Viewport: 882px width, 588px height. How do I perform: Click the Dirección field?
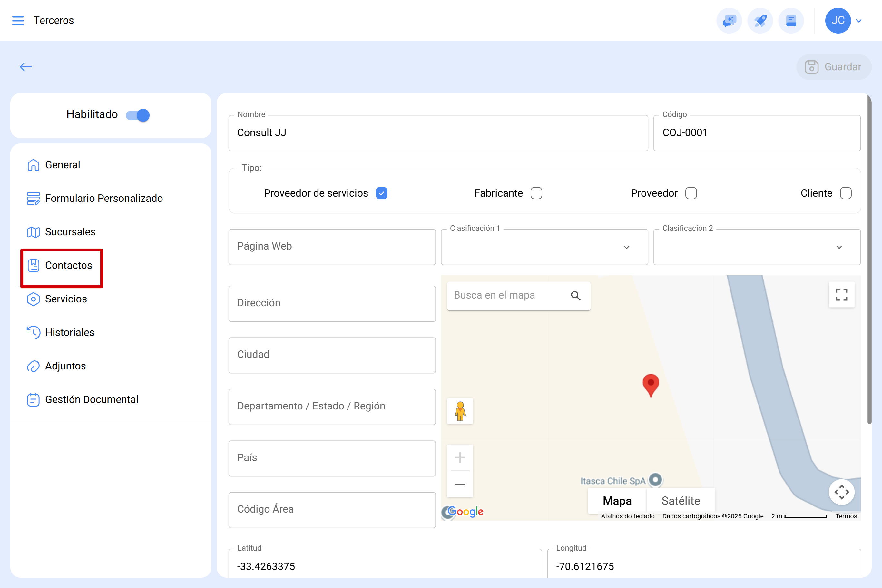[332, 303]
